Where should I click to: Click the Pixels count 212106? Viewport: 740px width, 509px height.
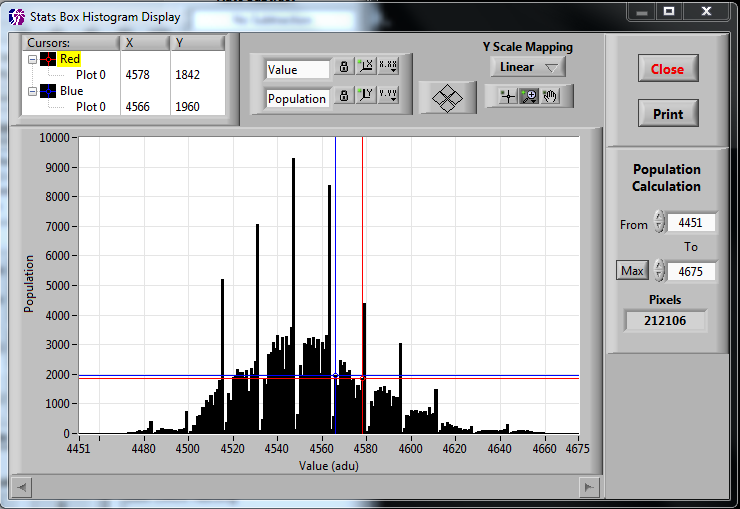665,321
